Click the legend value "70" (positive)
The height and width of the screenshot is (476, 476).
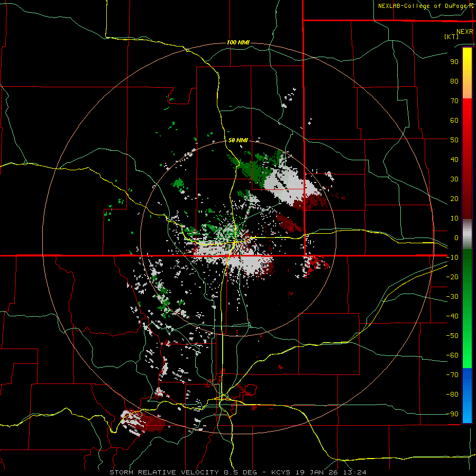point(454,101)
